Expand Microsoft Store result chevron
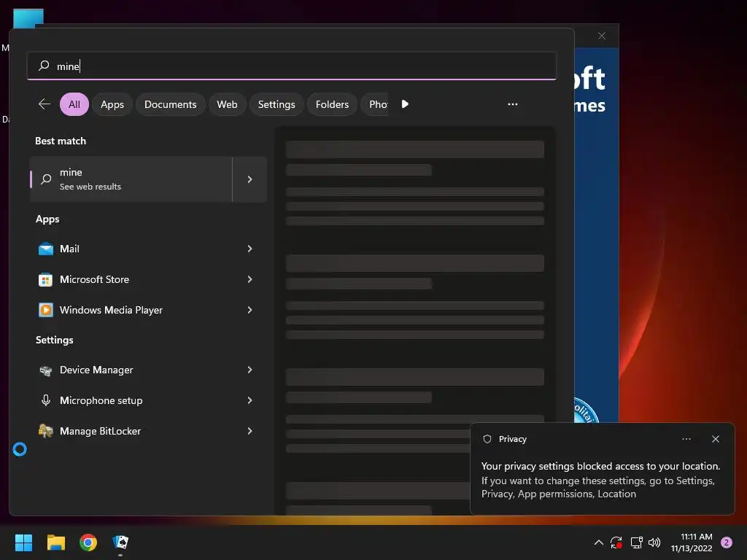This screenshot has height=560, width=747. tap(249, 279)
